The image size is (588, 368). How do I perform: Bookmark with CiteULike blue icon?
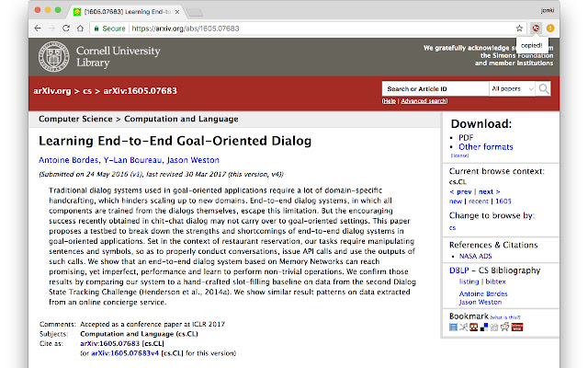[453, 328]
